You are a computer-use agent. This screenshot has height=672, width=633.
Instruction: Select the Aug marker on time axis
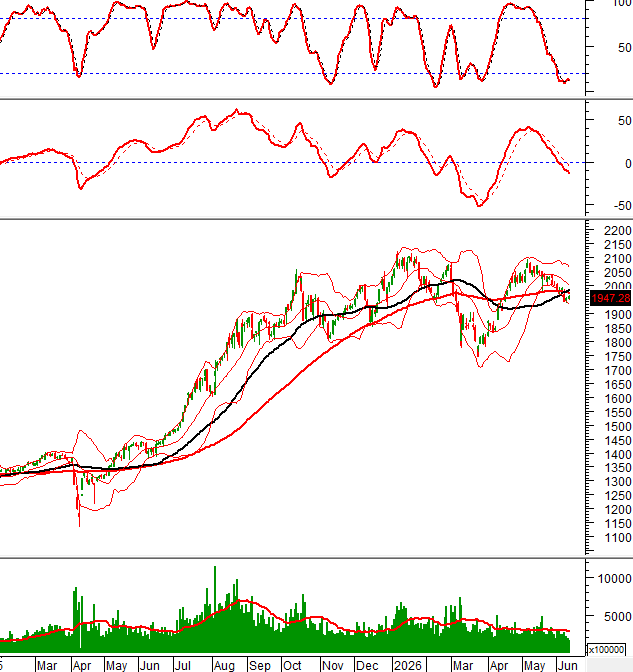(224, 666)
